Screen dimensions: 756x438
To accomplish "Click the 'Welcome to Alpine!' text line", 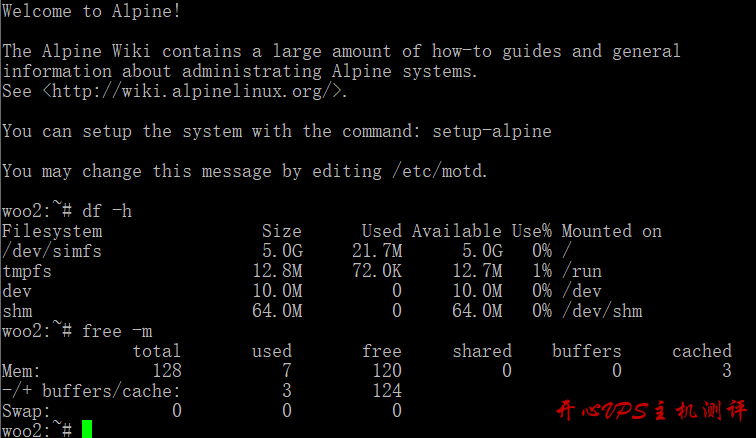I will (91, 11).
